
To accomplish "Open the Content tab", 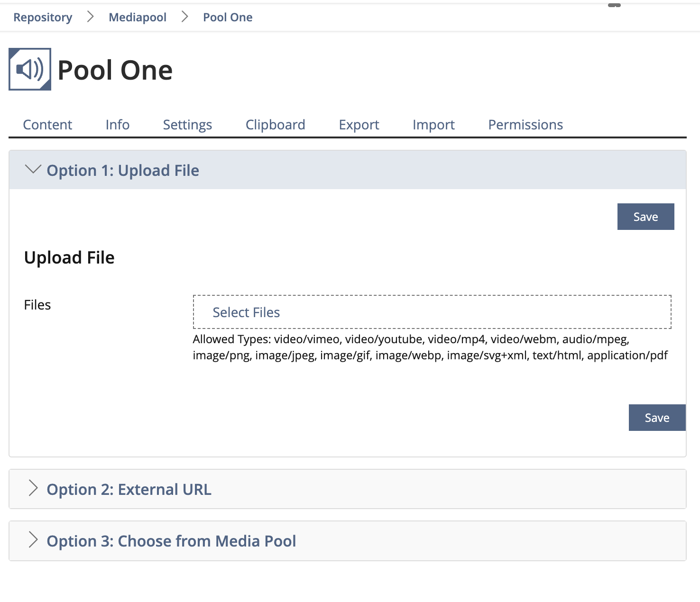I will [x=47, y=125].
